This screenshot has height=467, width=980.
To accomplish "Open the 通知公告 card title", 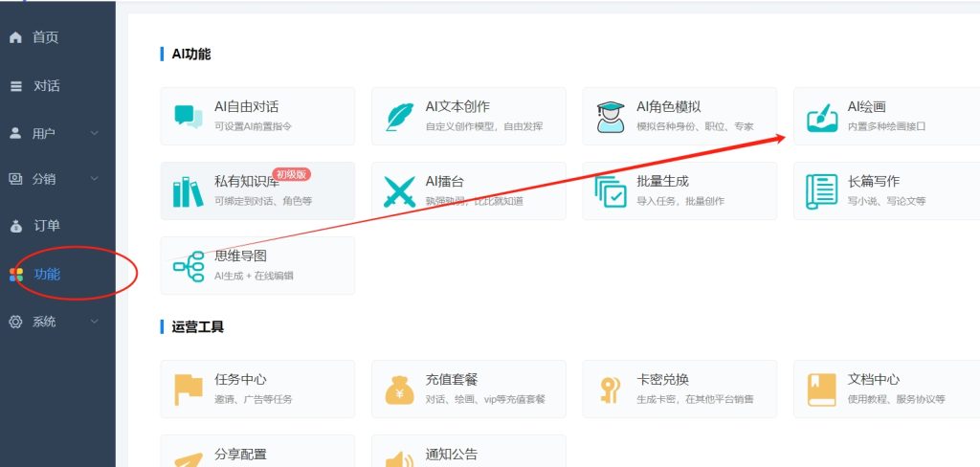I will pos(452,455).
